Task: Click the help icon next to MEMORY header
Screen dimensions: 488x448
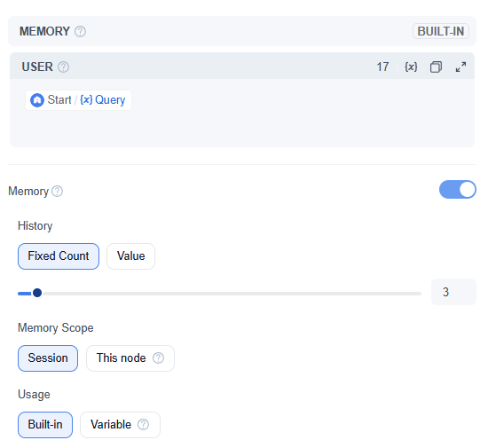Action: [x=80, y=31]
